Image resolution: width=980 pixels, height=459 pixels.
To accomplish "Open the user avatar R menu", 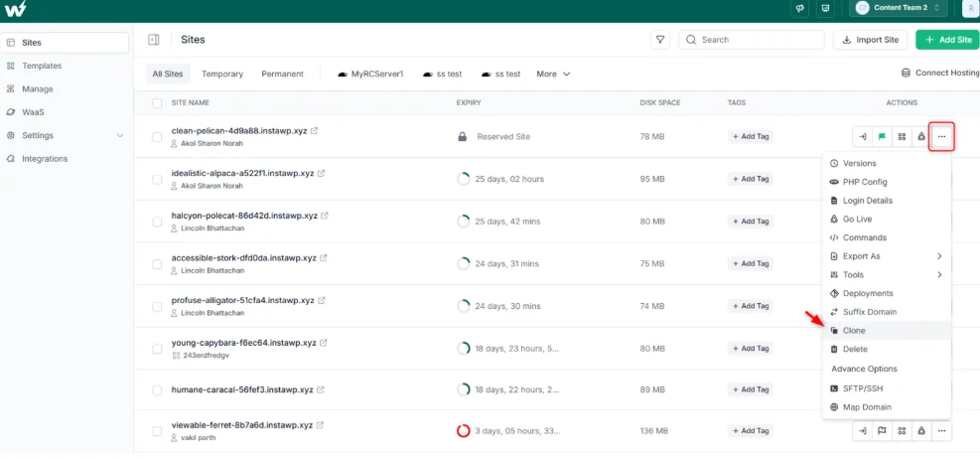I will click(x=971, y=8).
